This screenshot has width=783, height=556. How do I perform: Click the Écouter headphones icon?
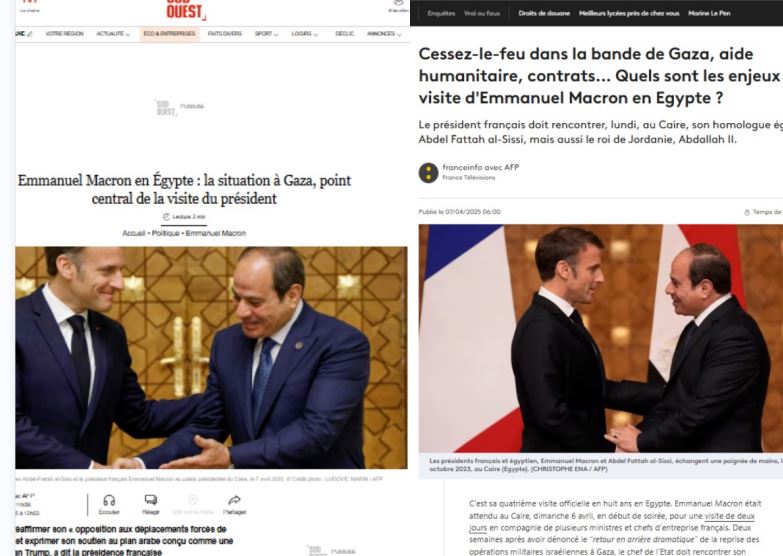pyautogui.click(x=109, y=500)
